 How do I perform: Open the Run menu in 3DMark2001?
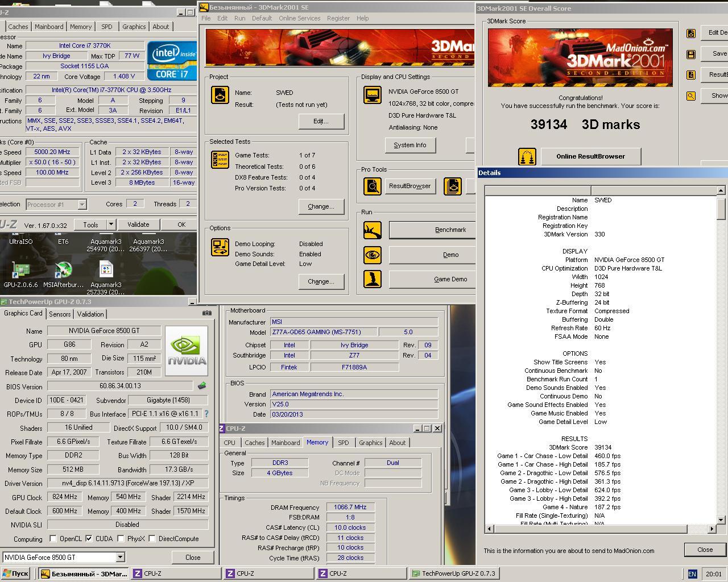(240, 18)
